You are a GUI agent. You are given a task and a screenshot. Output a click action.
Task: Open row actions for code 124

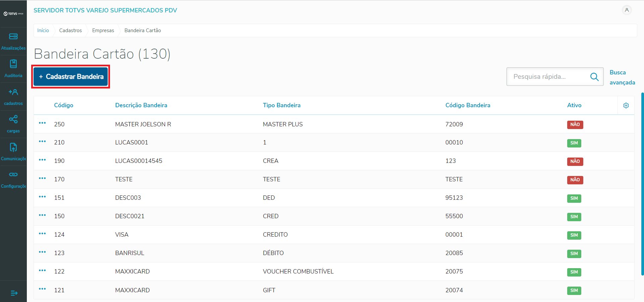pos(42,234)
